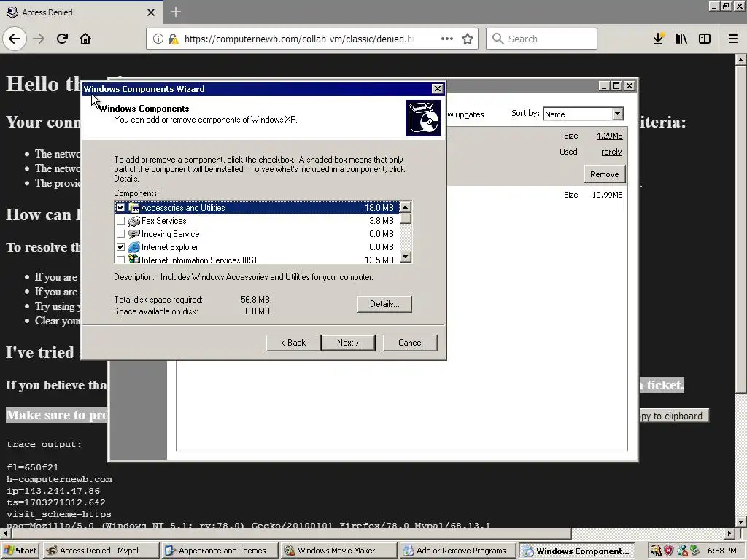The image size is (747, 560).
Task: Click the Fax Services icon
Action: (x=134, y=221)
